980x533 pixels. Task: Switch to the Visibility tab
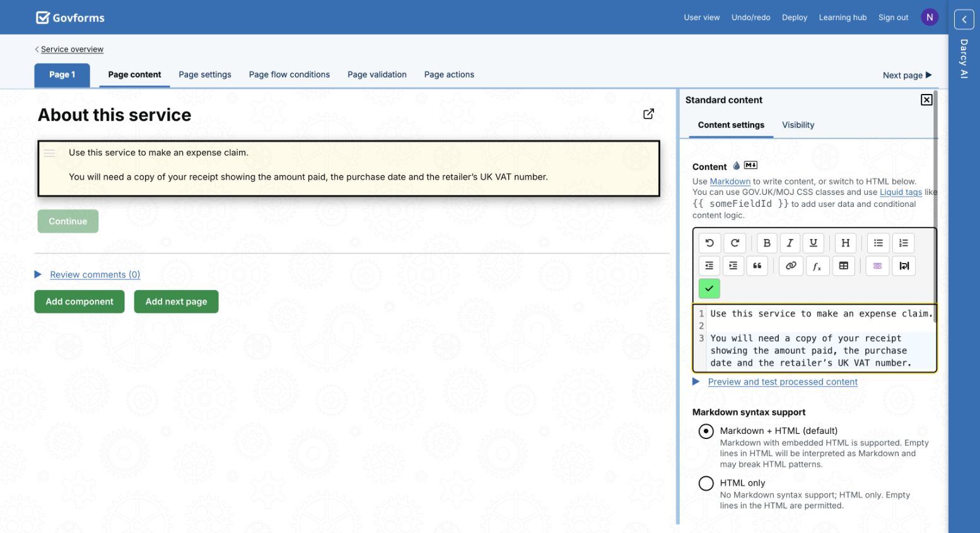[798, 125]
